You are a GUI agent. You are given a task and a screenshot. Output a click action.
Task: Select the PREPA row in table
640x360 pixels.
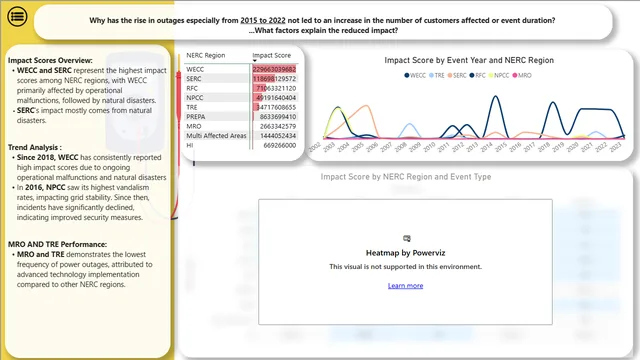point(241,117)
